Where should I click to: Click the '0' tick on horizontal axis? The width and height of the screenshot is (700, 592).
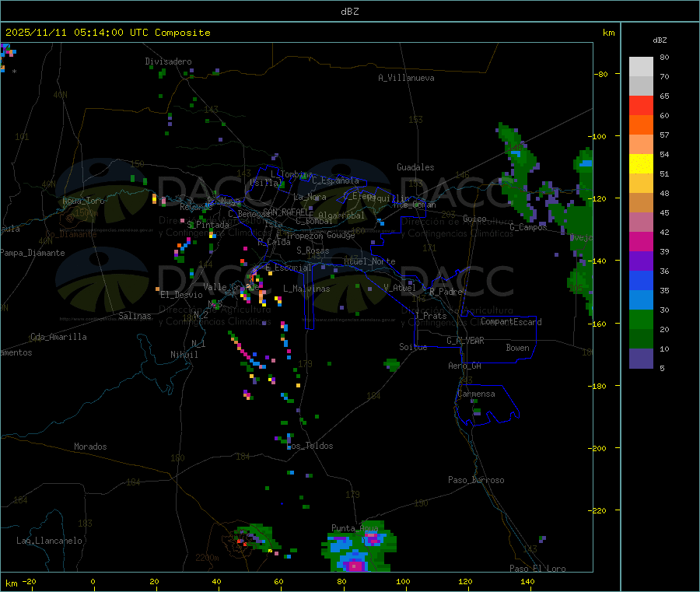click(93, 581)
